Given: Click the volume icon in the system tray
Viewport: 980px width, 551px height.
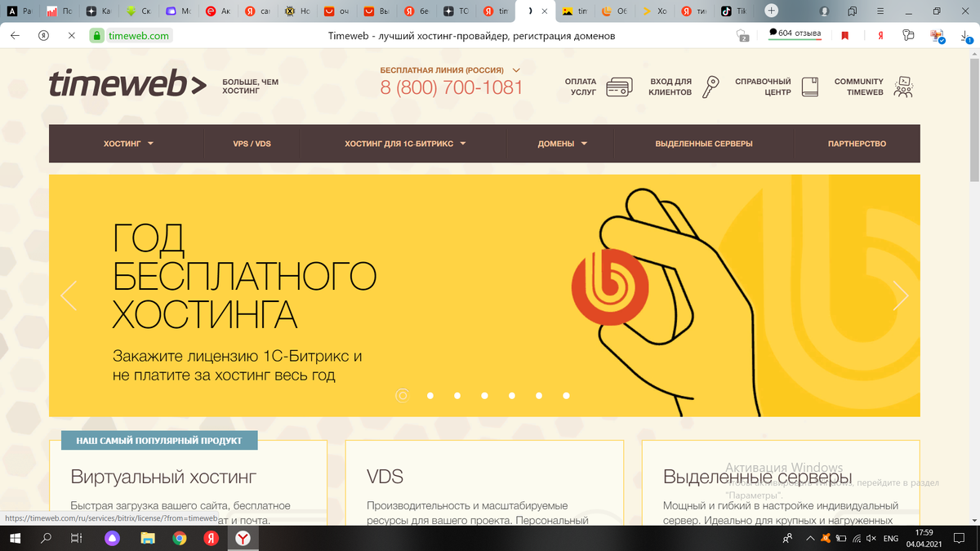Looking at the screenshot, I should [871, 538].
